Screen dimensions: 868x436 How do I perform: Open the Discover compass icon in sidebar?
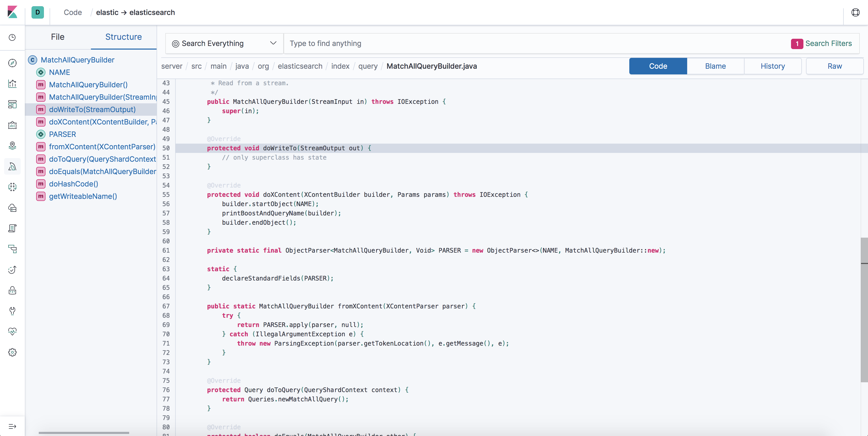click(x=12, y=63)
